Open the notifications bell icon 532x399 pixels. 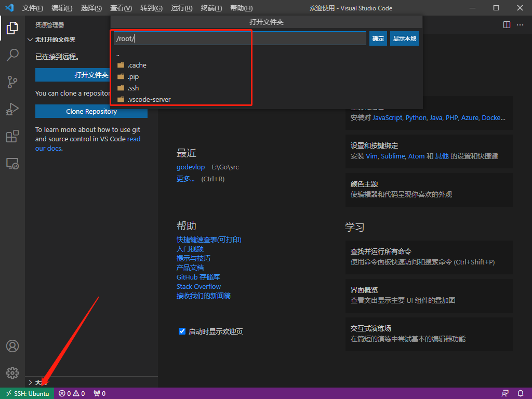coord(521,394)
